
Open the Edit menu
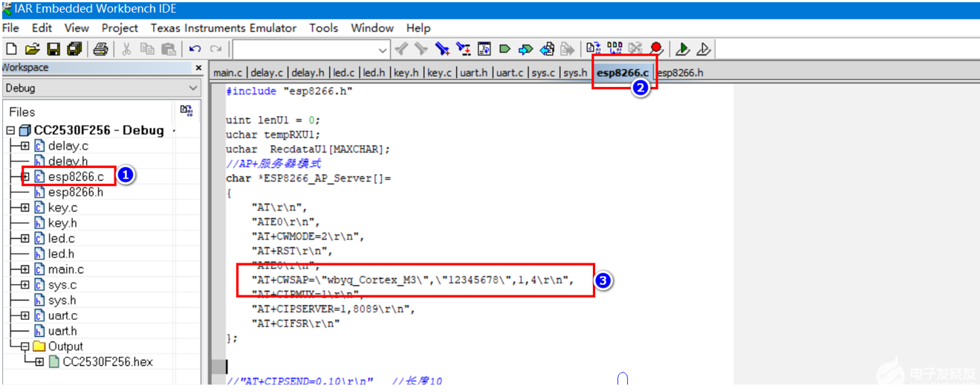coord(42,28)
